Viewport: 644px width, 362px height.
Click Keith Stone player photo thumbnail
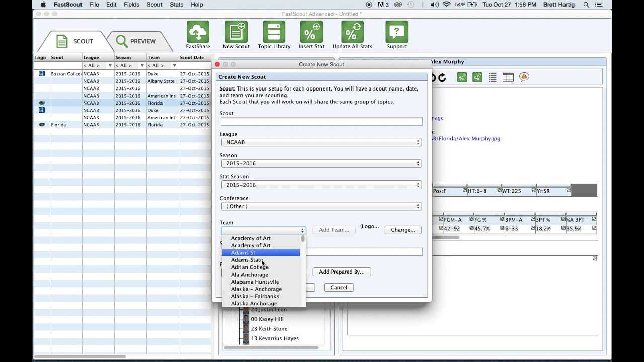246,329
